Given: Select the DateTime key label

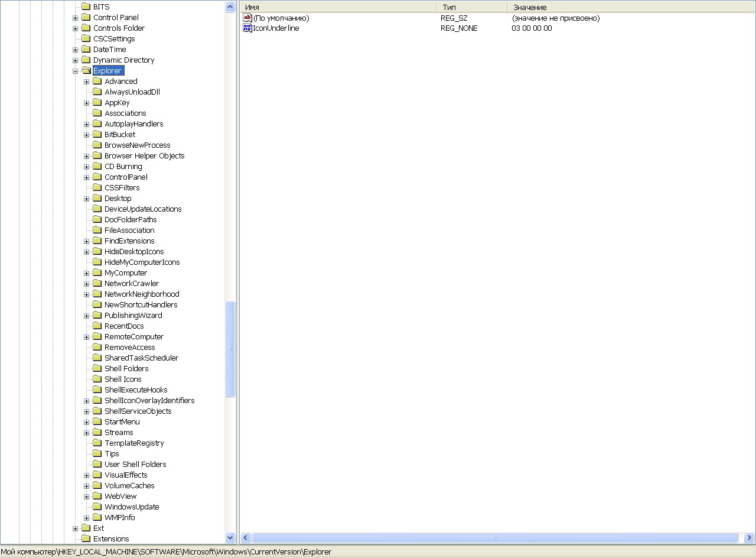Looking at the screenshot, I should [x=109, y=50].
